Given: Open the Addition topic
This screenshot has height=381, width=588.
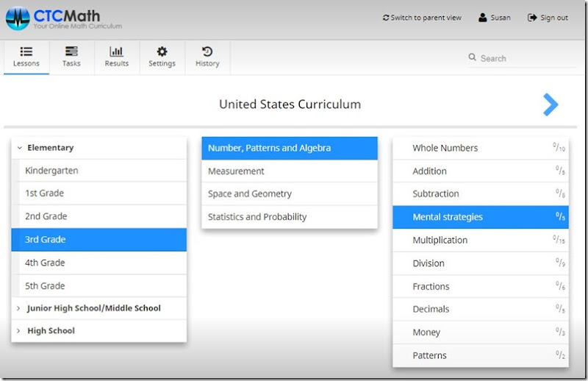Looking at the screenshot, I should pos(481,171).
